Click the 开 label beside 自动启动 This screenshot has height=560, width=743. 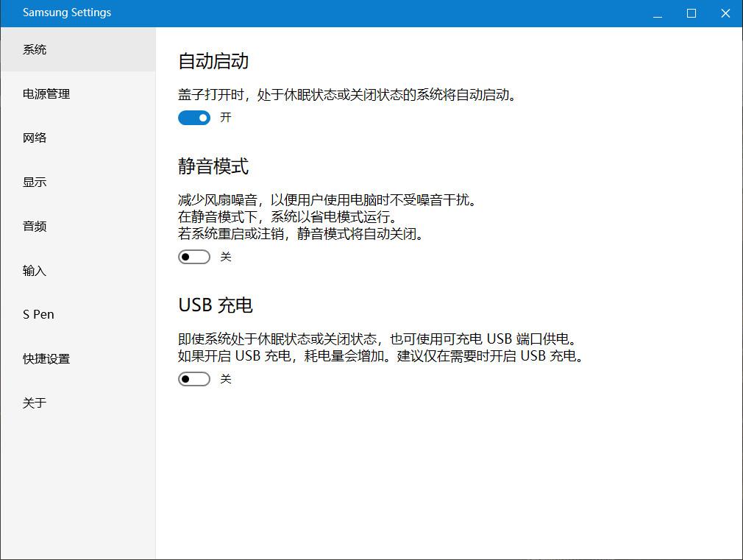point(224,117)
